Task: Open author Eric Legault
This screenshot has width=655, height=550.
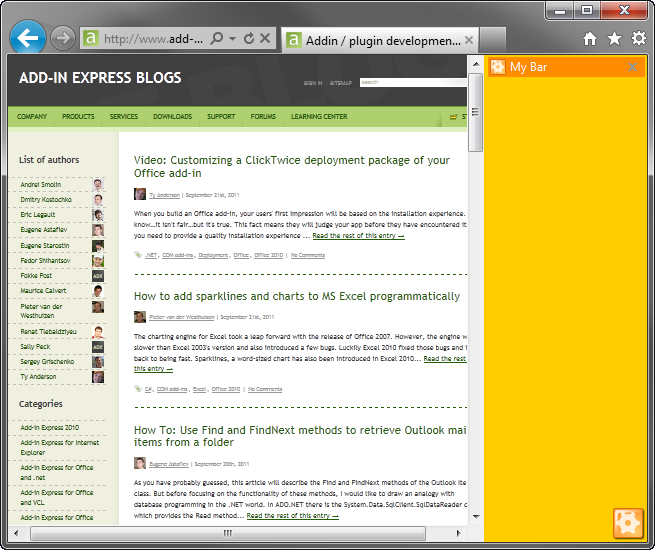Action: [x=38, y=215]
